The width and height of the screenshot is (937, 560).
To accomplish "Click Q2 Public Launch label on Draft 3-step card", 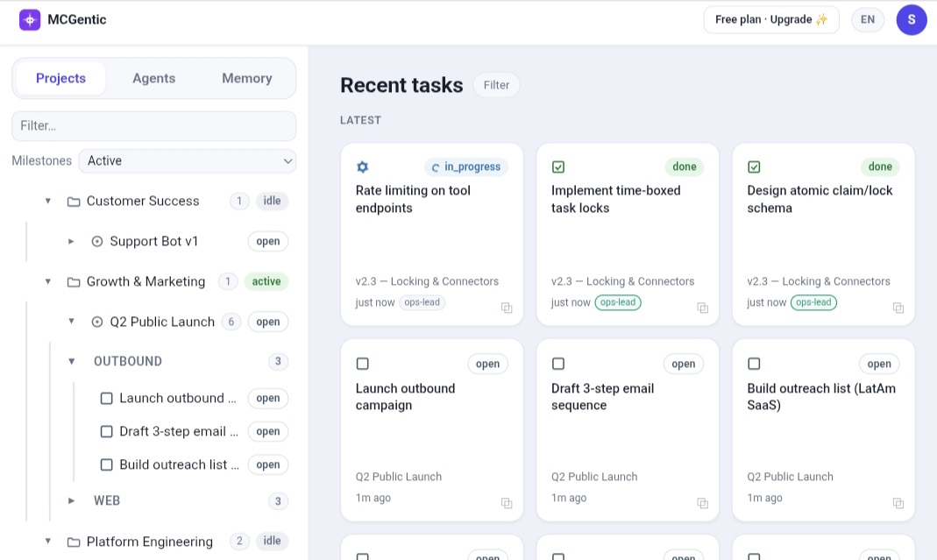I will tap(594, 477).
